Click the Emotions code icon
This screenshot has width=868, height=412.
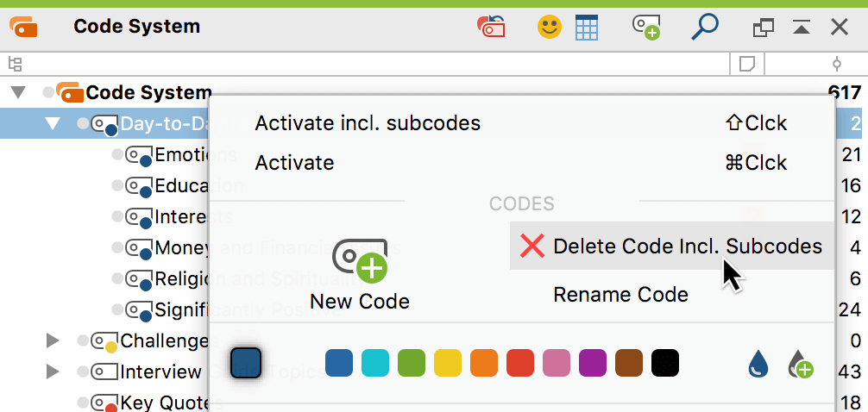(x=138, y=156)
